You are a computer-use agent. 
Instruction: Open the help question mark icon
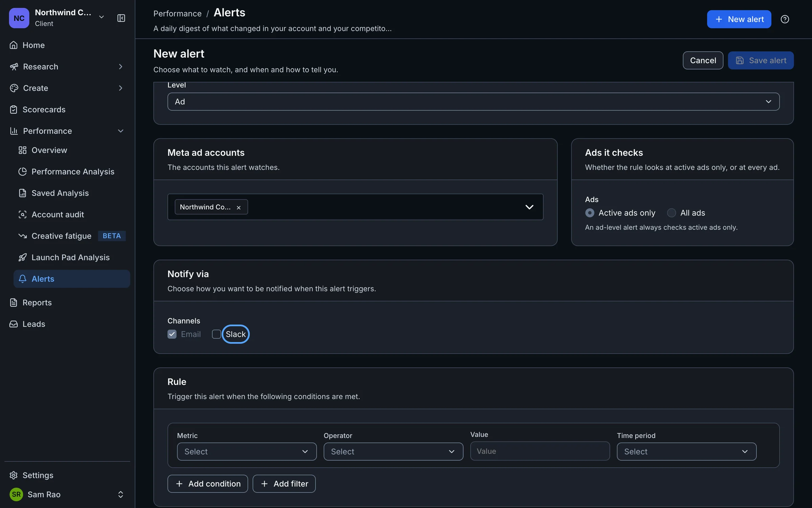785,19
